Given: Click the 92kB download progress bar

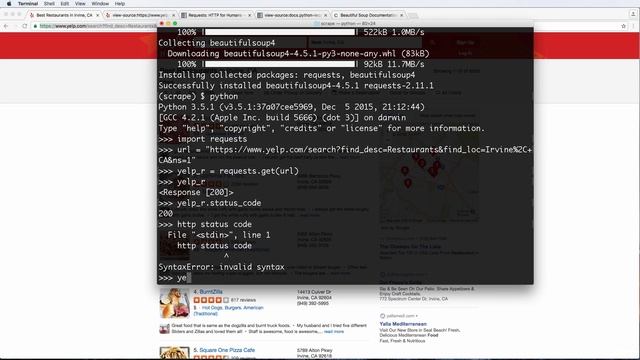Looking at the screenshot, I should coord(280,64).
